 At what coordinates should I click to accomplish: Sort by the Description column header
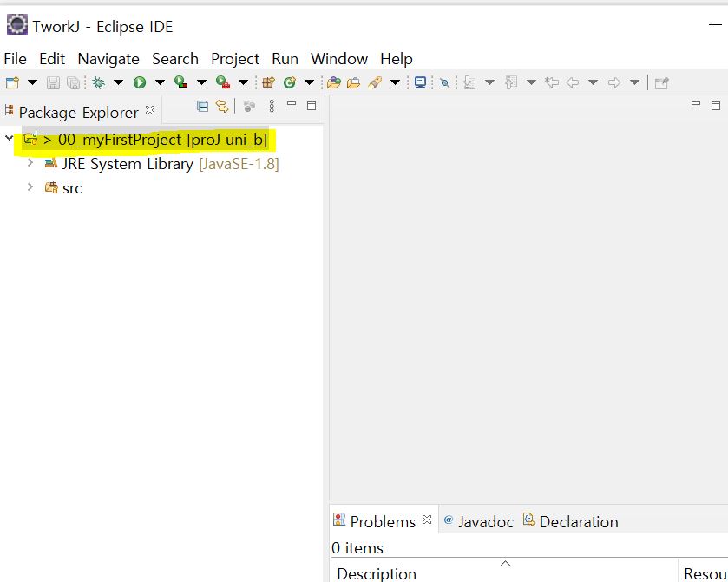(504, 572)
